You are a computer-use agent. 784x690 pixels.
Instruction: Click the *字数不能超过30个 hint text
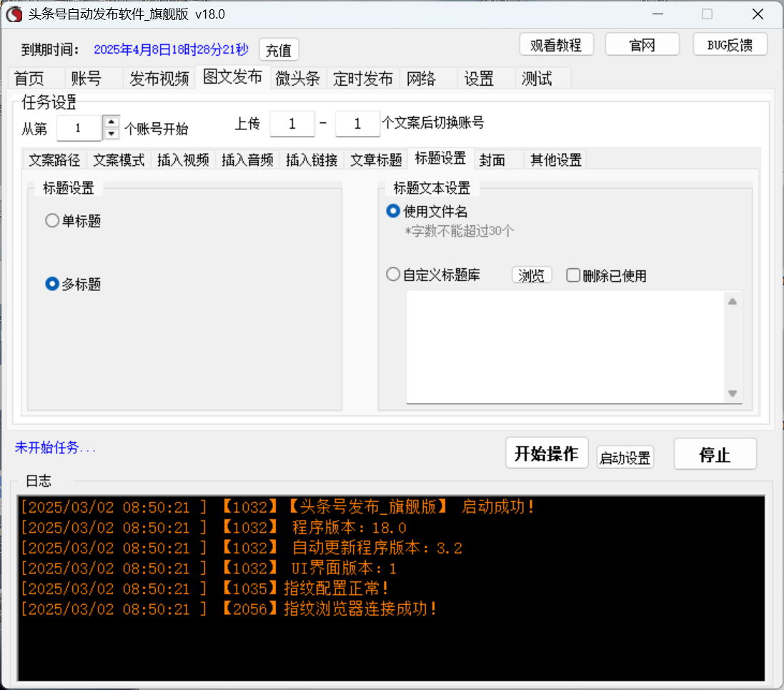tap(459, 231)
